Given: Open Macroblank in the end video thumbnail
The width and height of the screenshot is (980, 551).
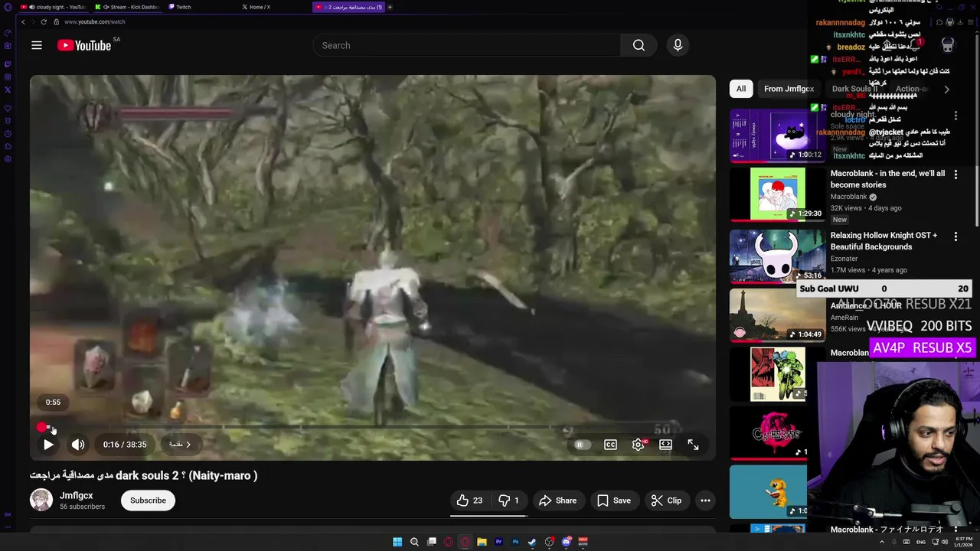Looking at the screenshot, I should coord(778,194).
